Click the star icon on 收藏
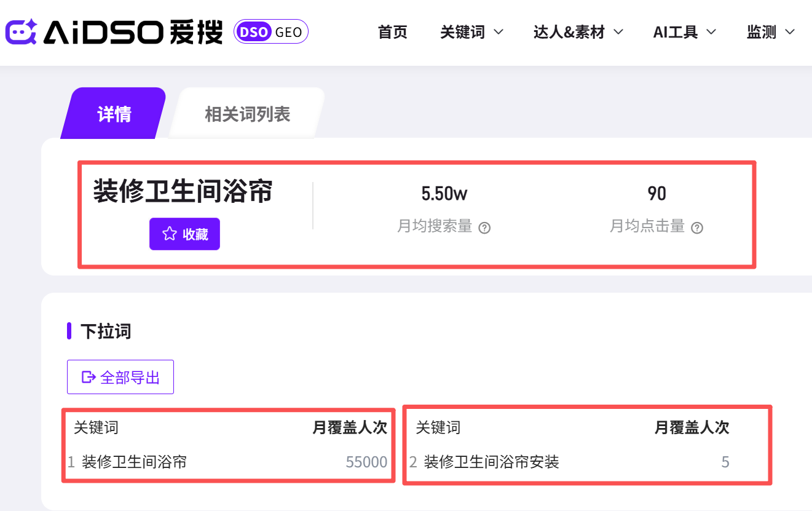This screenshot has width=812, height=511. 169,234
